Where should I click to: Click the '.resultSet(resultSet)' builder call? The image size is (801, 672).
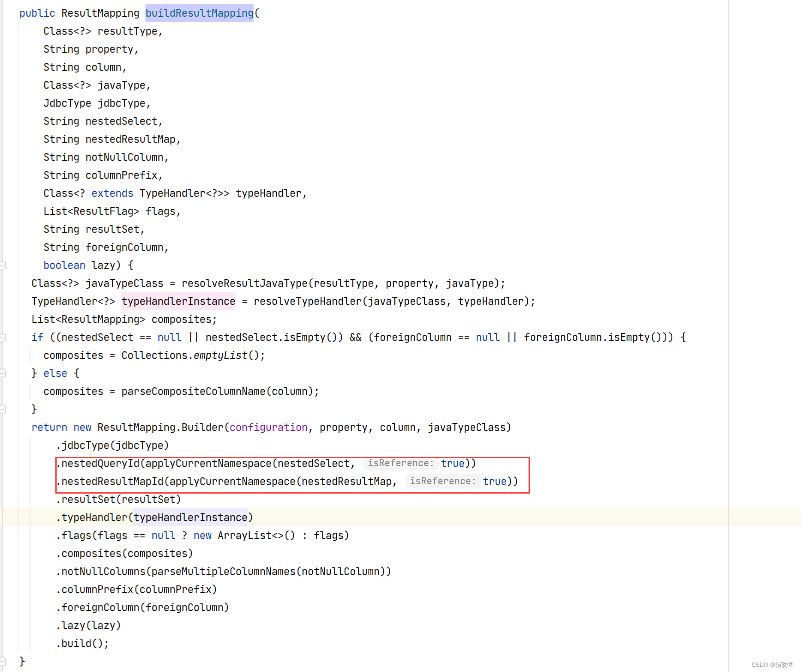click(118, 500)
